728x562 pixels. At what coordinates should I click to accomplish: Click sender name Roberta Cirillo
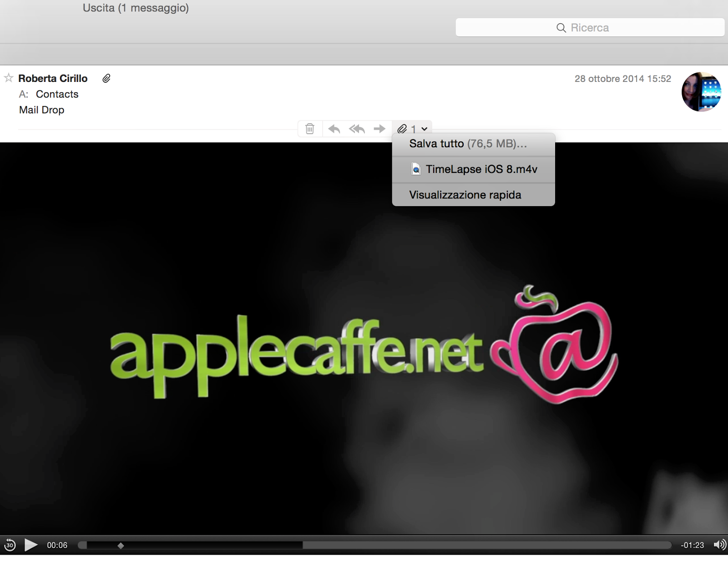[x=53, y=78]
